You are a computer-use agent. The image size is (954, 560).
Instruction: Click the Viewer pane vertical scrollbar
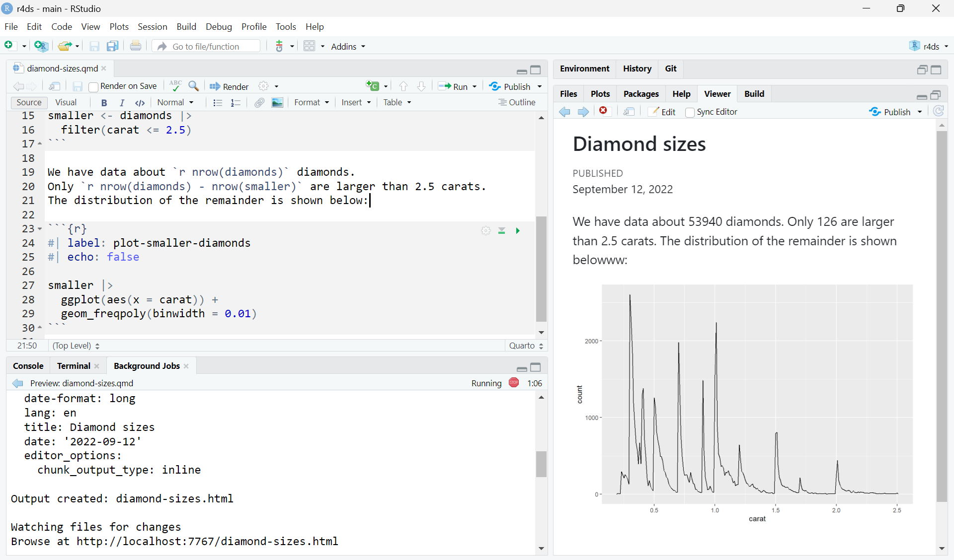942,316
